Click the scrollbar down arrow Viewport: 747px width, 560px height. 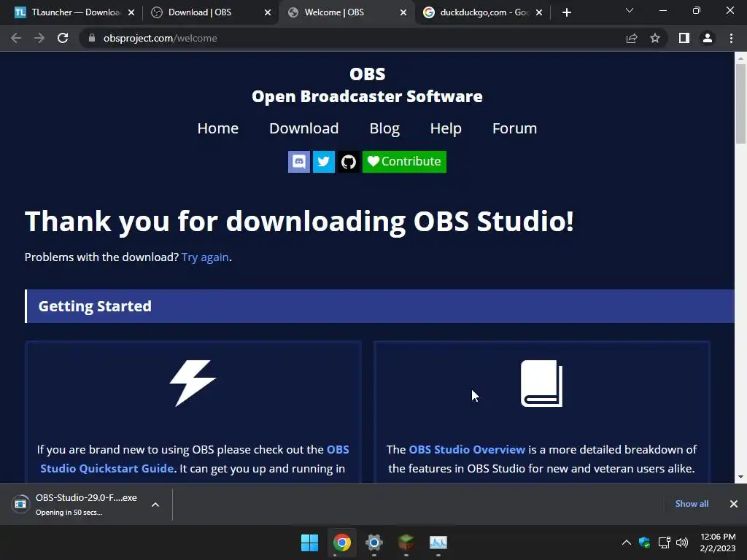(x=740, y=477)
